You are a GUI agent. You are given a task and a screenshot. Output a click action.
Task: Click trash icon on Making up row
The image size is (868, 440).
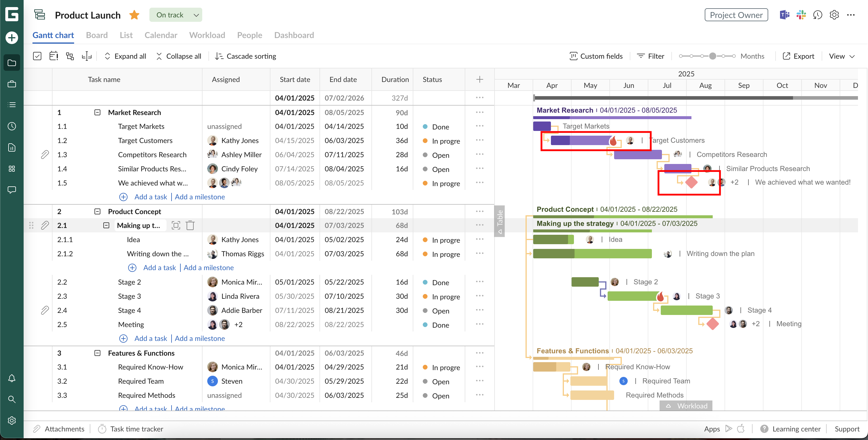click(190, 225)
